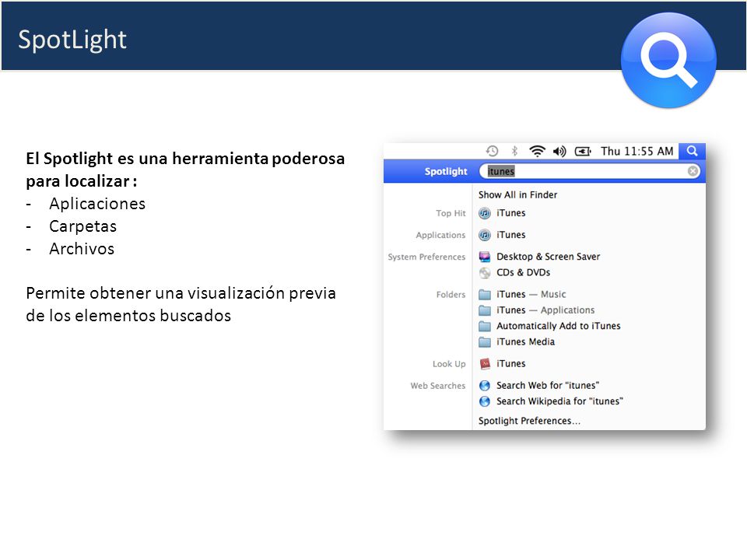Viewport: 747px width, 560px height.
Task: Open the Applications iTunes result
Action: coord(510,235)
